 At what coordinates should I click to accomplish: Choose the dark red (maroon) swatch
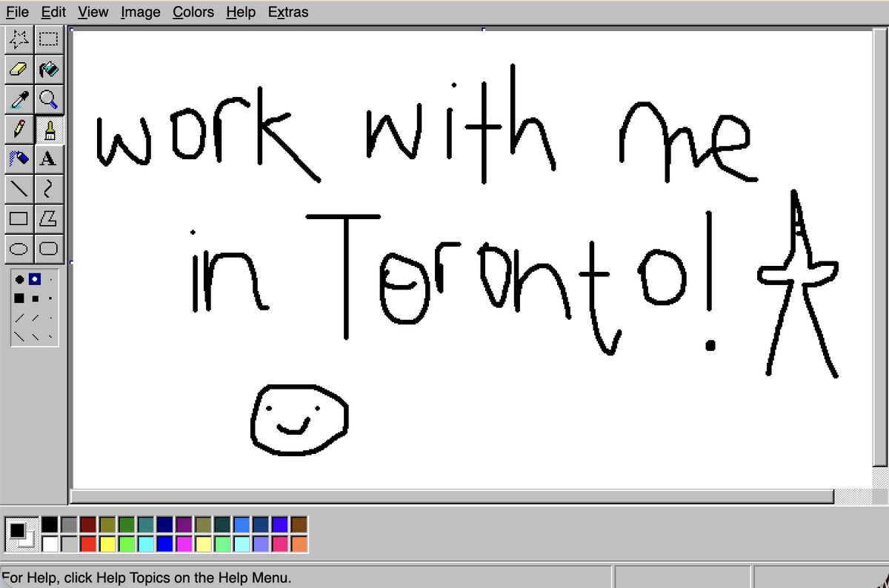[89, 525]
